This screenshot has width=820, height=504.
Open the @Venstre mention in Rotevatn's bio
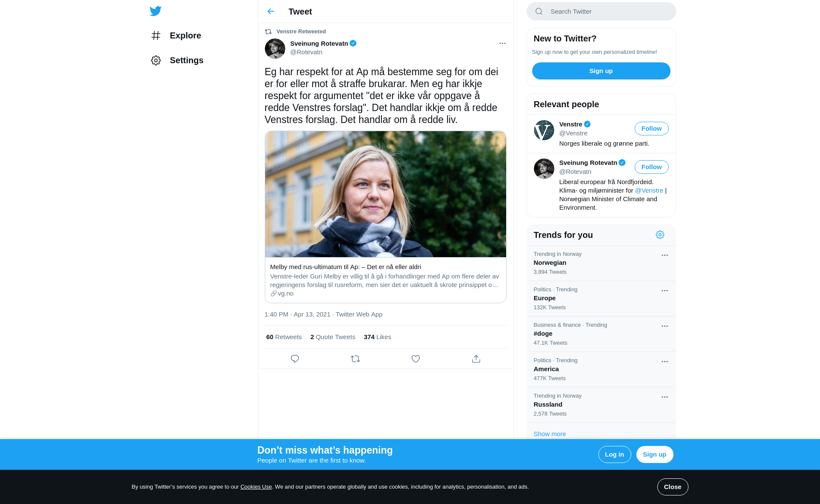649,190
